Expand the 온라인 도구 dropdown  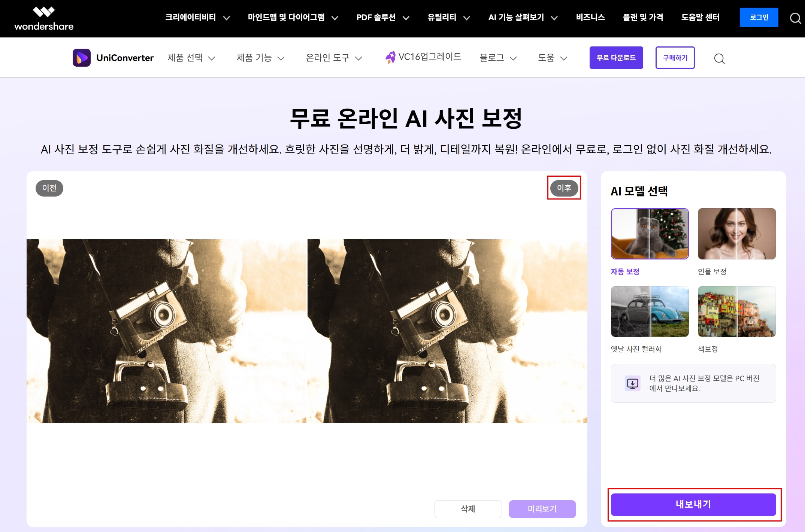[333, 58]
